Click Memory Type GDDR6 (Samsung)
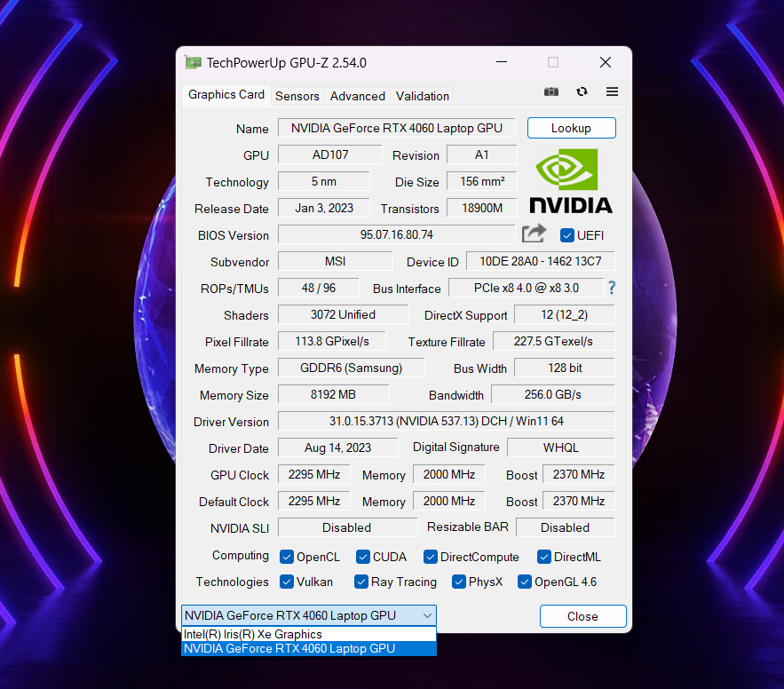 coord(351,368)
